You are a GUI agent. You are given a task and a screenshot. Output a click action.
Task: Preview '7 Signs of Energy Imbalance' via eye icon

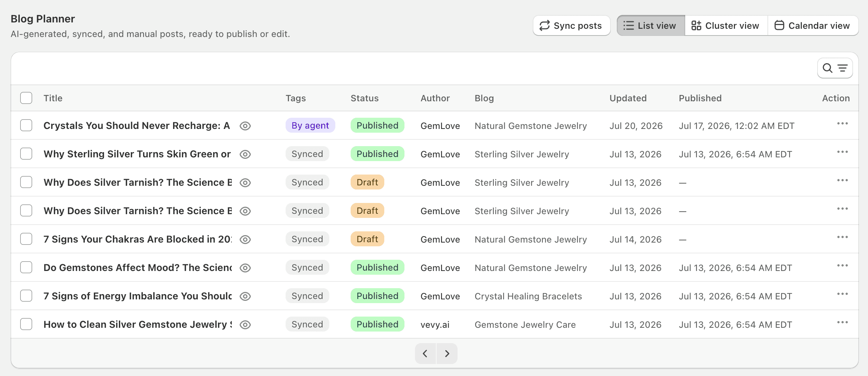click(x=245, y=296)
